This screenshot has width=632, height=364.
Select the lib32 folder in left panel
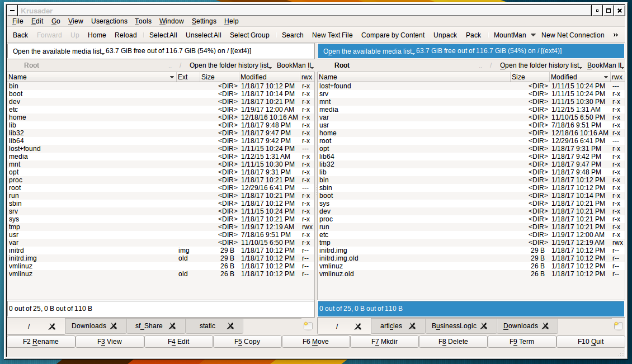[x=161, y=133]
